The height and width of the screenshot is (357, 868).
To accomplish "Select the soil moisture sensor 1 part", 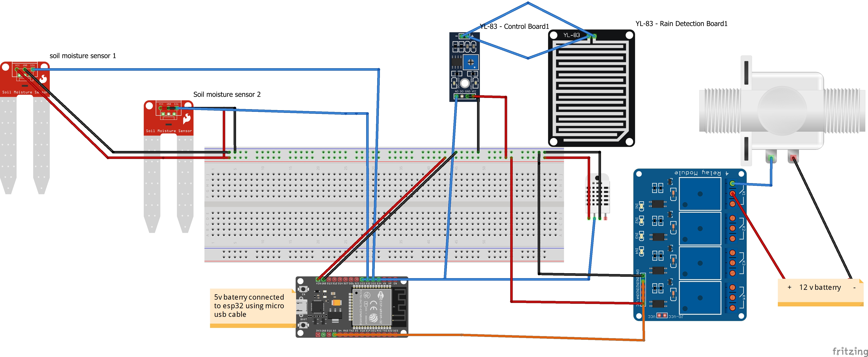I will 25,128.
